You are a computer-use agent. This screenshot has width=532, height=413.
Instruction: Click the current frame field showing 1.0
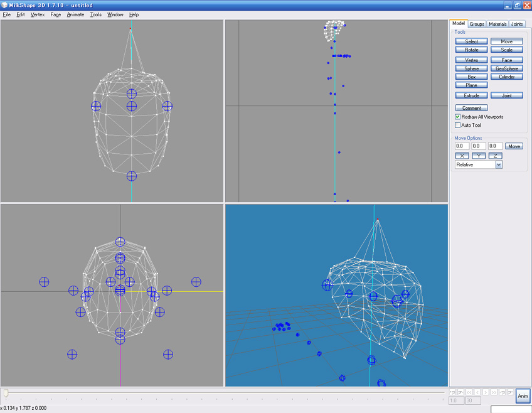click(x=456, y=401)
